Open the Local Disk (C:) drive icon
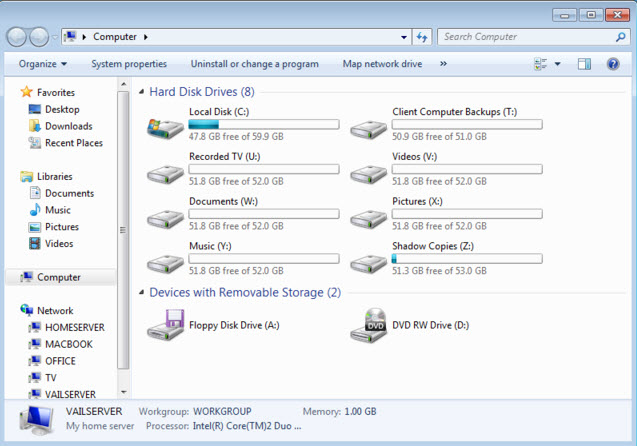This screenshot has width=637, height=446. coord(165,129)
